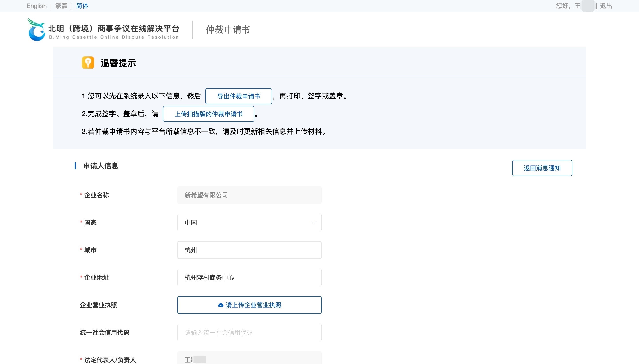Switch language to 繁體
This screenshot has width=639, height=364.
coord(61,6)
